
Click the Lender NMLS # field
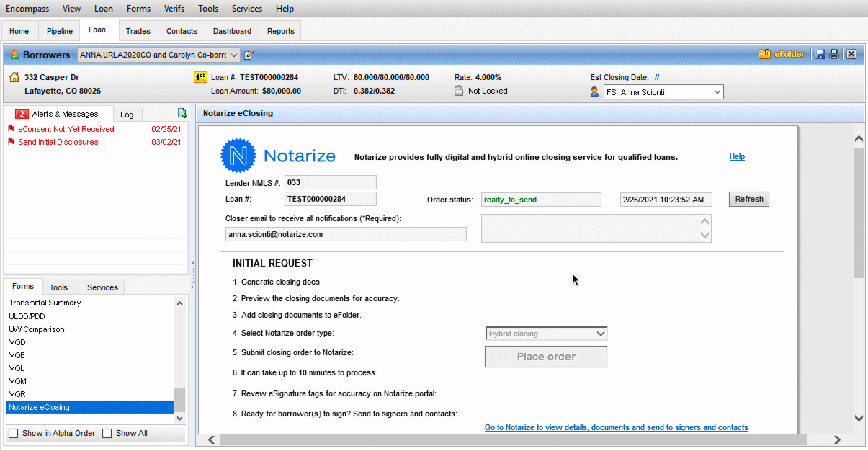(331, 182)
